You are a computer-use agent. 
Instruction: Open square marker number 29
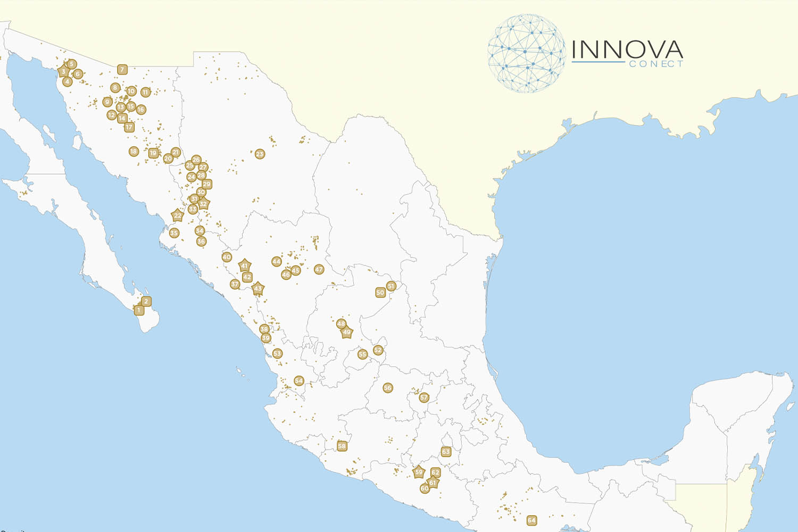[x=207, y=184]
